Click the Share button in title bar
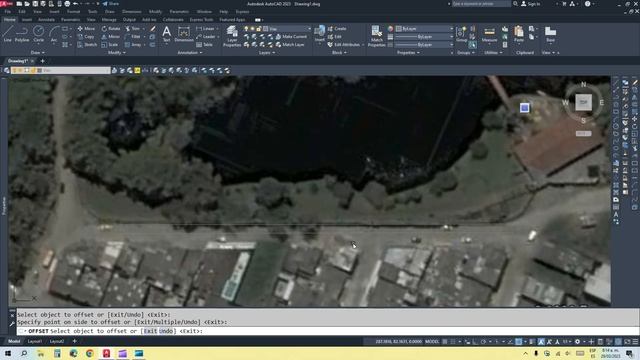Screen dimensions: 640x360 111,4
